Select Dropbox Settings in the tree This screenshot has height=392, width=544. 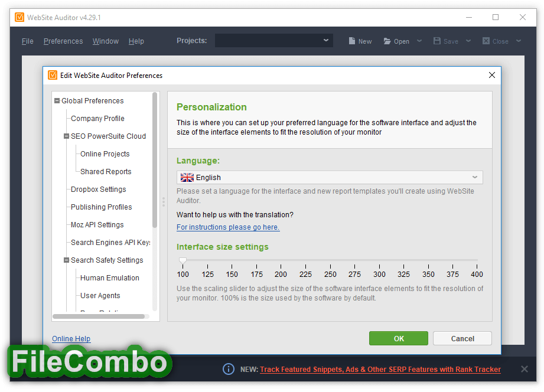click(x=98, y=189)
